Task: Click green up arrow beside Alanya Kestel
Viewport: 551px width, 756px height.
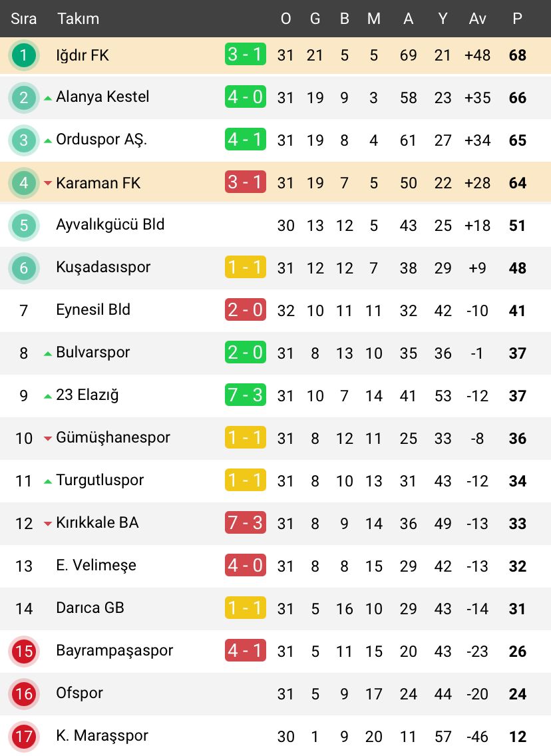Action: (x=48, y=98)
